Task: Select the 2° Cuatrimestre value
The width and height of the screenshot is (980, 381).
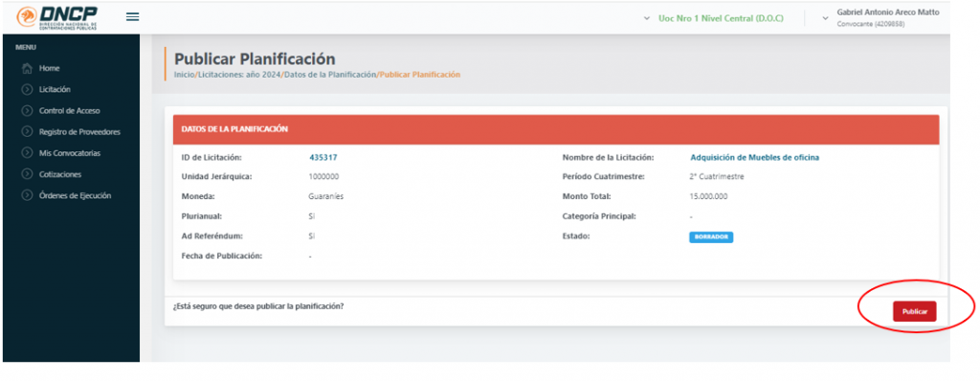Action: [717, 177]
